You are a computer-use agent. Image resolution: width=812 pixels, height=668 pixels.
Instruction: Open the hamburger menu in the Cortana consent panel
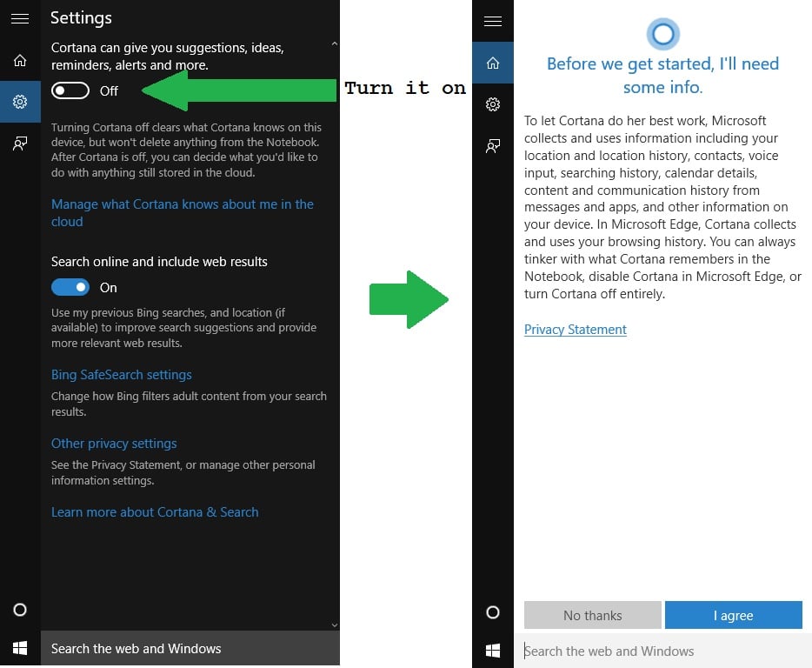[492, 21]
